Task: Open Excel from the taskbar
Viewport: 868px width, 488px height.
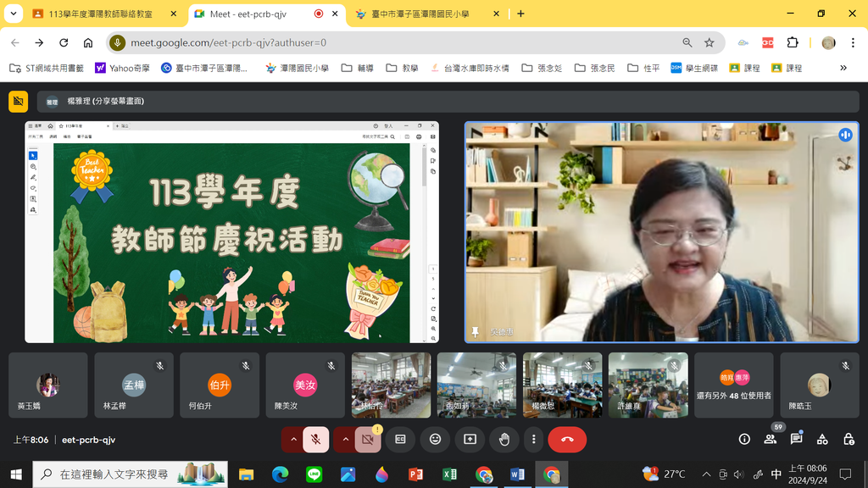Action: 449,474
